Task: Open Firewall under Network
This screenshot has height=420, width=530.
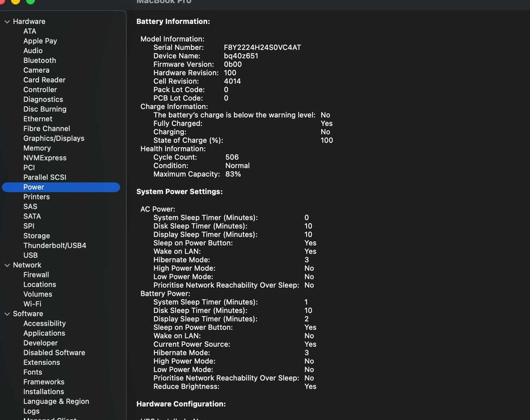Action: coord(36,275)
